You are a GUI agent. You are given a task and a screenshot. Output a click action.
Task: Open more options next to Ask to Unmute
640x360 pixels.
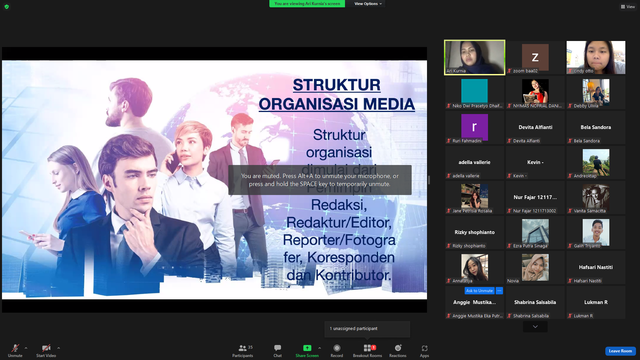(499, 291)
